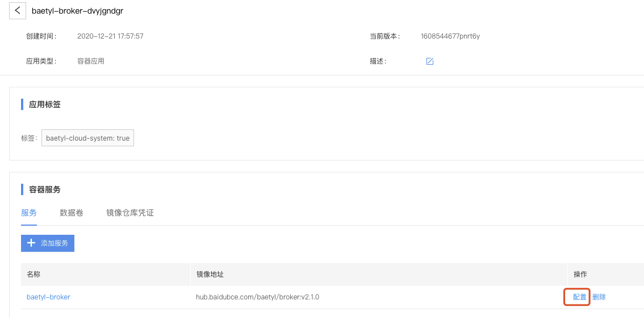Viewport: 644px width, 317px height.
Task: Click the 容器服务 section heading
Action: pos(45,189)
